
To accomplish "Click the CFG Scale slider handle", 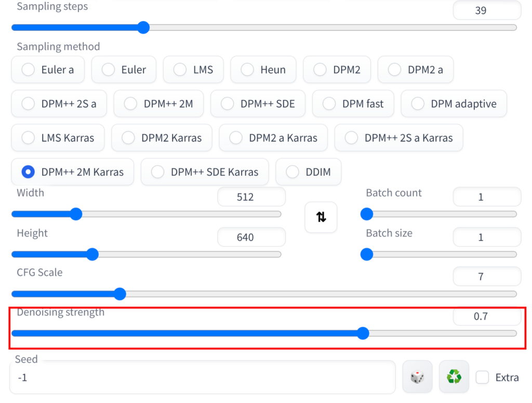I will click(120, 294).
